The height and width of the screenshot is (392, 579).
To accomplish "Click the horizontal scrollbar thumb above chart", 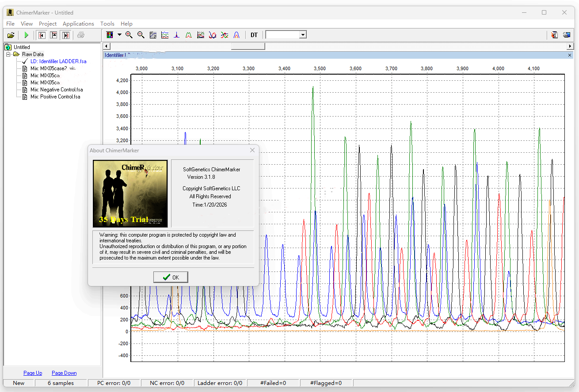I will (248, 46).
